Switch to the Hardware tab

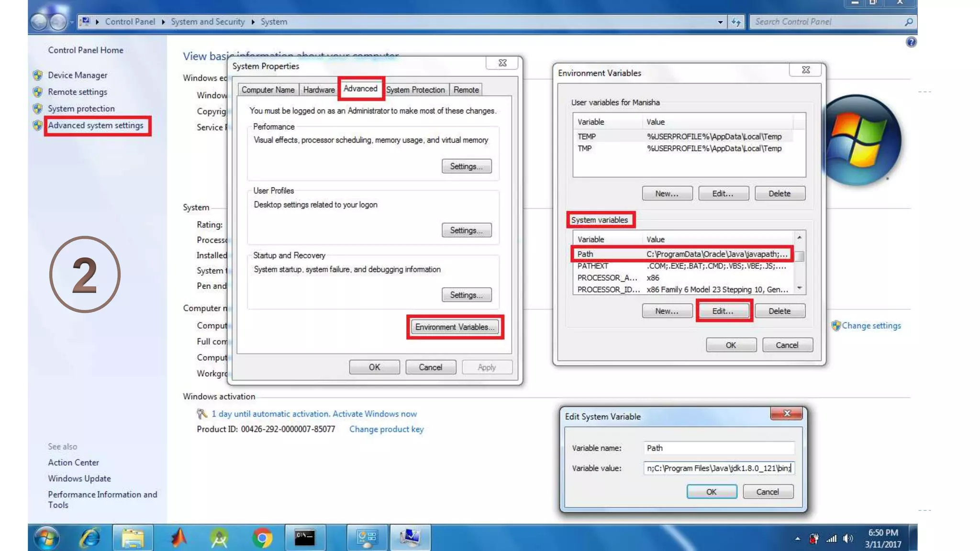(x=319, y=90)
